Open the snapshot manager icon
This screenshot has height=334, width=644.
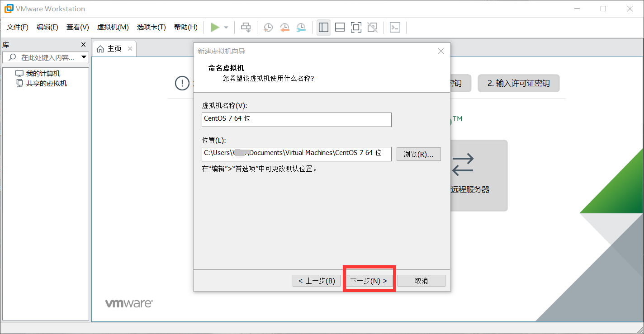(301, 28)
